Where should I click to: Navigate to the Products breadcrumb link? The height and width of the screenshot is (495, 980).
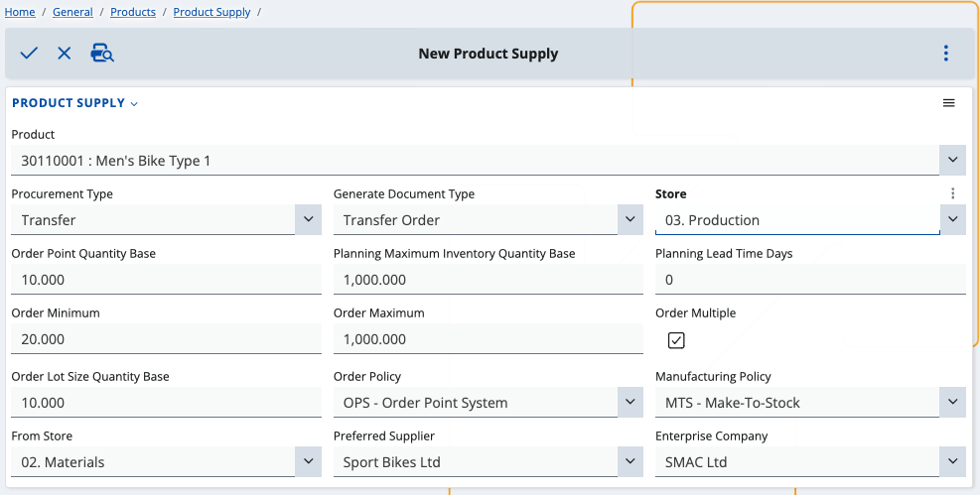click(132, 12)
